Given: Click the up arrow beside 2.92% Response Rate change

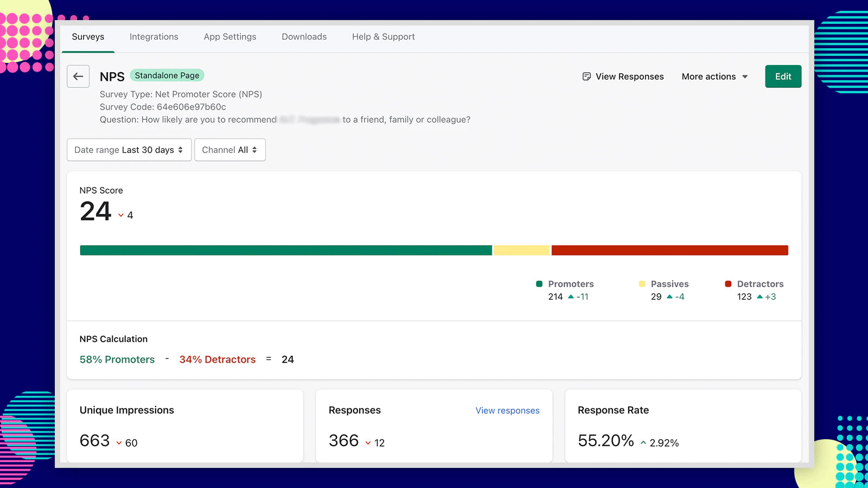Looking at the screenshot, I should click(x=643, y=443).
